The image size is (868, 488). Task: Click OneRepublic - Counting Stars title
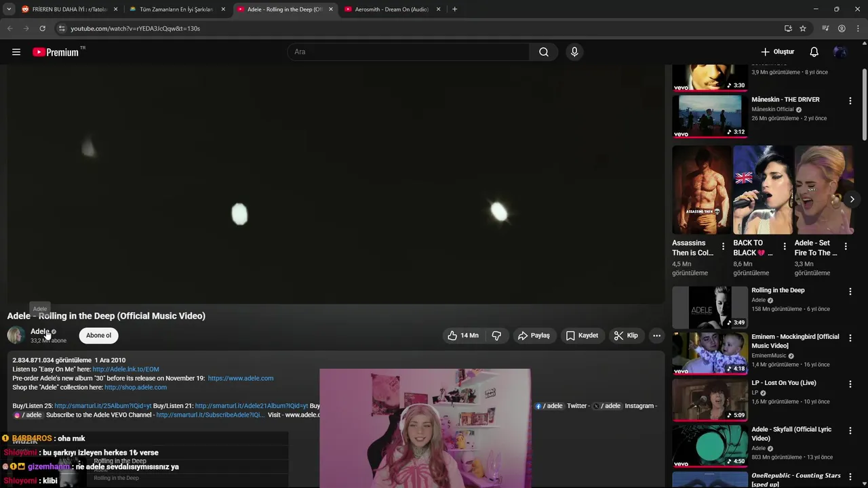pyautogui.click(x=796, y=480)
